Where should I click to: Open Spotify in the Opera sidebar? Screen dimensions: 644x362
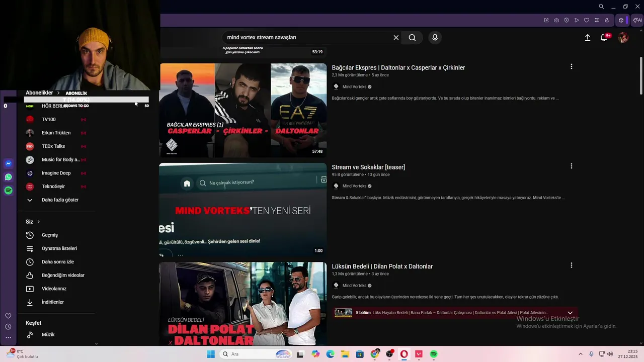coord(8,191)
